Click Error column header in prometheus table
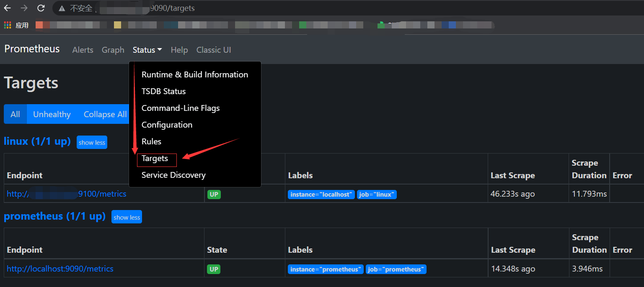This screenshot has width=644, height=287. pyautogui.click(x=622, y=250)
